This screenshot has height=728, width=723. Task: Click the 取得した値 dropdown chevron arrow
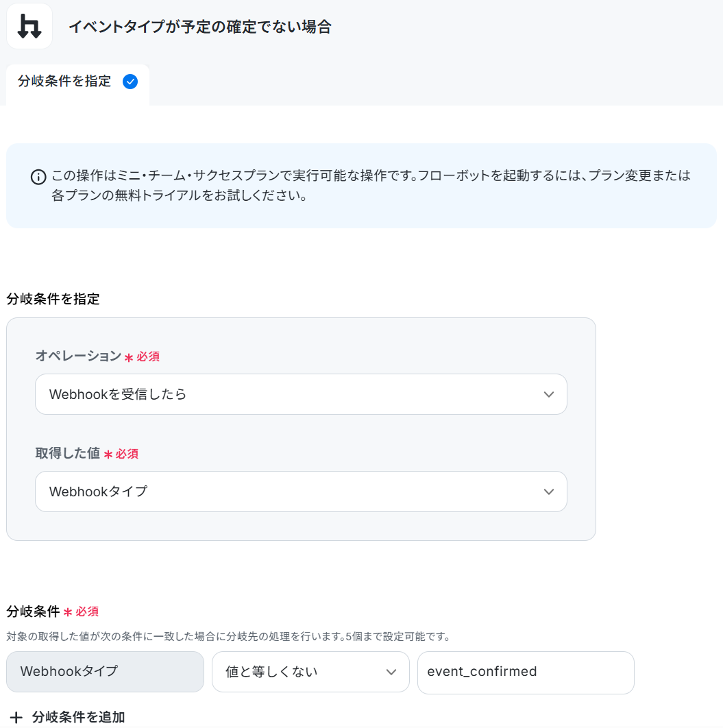coord(548,492)
